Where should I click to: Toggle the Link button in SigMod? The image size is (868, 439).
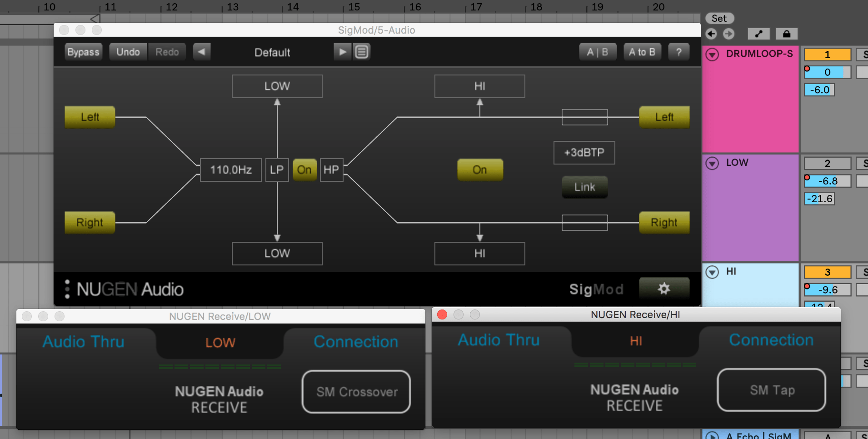tap(584, 187)
